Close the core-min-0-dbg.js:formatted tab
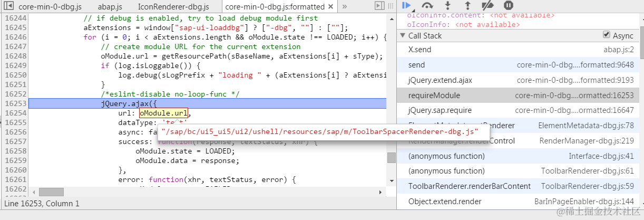 pyautogui.click(x=330, y=7)
